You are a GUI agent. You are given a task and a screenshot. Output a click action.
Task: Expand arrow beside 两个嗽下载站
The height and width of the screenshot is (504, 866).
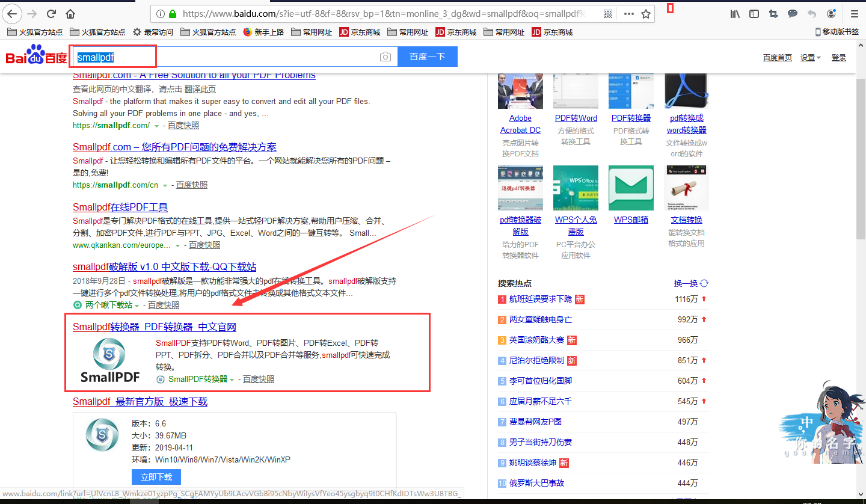(137, 306)
